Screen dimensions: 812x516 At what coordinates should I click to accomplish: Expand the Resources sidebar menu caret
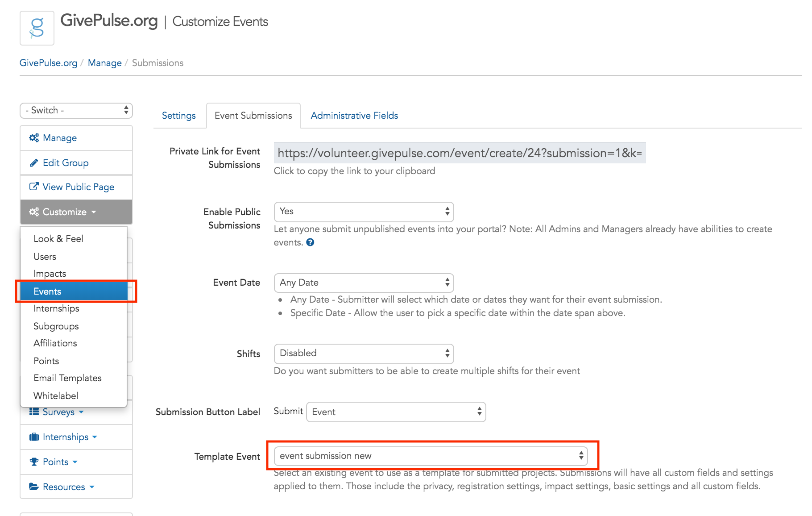click(x=92, y=487)
